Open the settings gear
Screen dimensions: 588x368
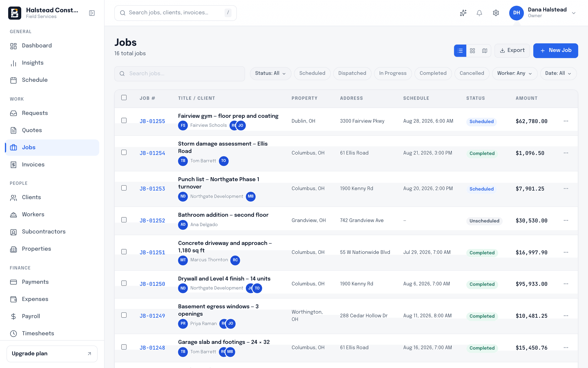pyautogui.click(x=496, y=13)
